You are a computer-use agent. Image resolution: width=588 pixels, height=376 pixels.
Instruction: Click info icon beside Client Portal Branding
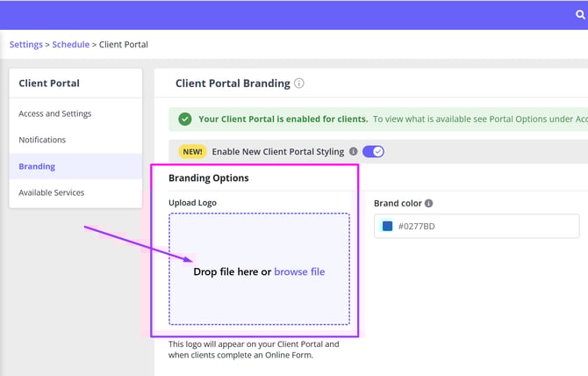pos(299,83)
